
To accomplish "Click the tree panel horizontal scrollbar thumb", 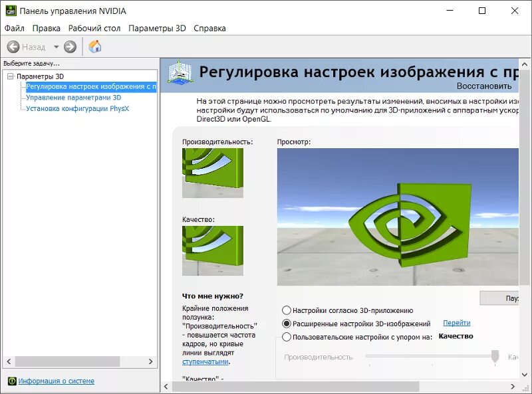I will pos(68,361).
